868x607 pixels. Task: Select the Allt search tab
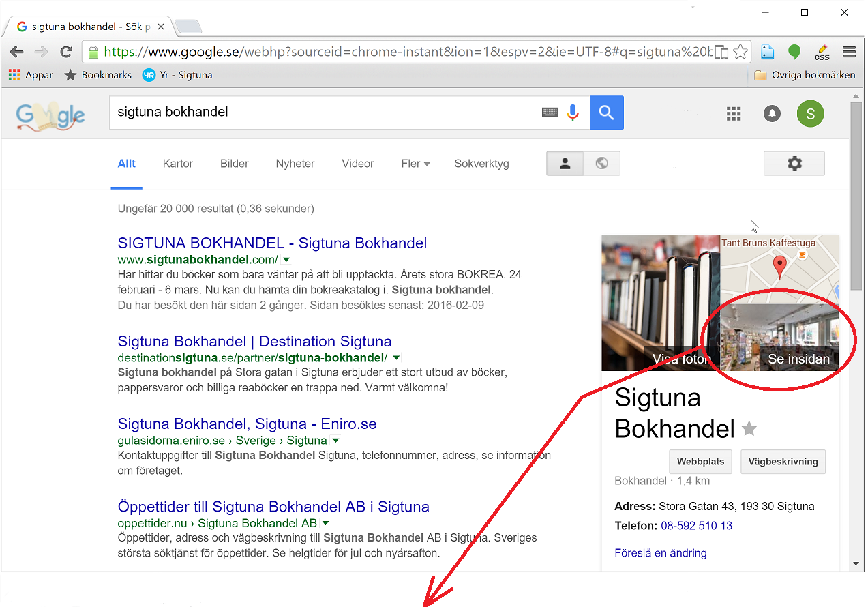click(x=127, y=164)
